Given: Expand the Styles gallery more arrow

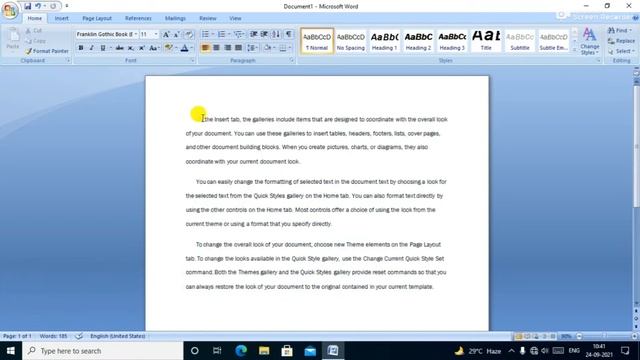Looking at the screenshot, I should pos(575,50).
